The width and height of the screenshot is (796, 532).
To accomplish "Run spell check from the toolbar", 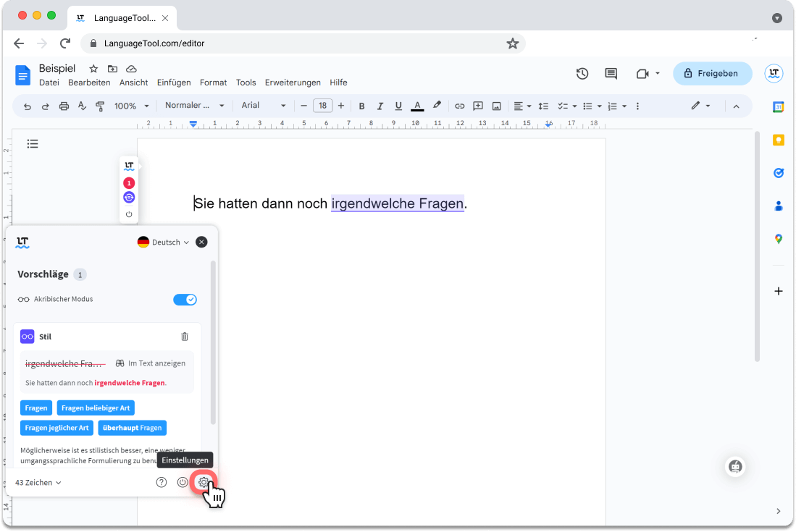I will [82, 106].
